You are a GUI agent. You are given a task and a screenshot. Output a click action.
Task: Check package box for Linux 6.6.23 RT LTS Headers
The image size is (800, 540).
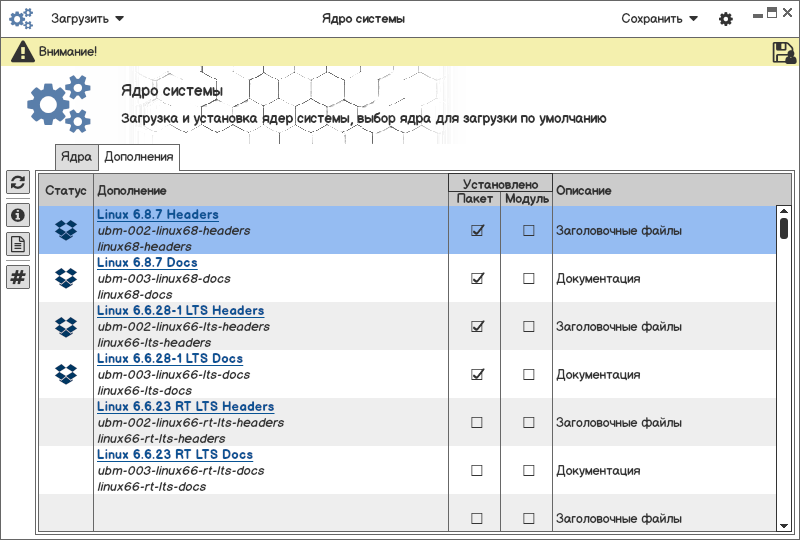click(x=477, y=422)
